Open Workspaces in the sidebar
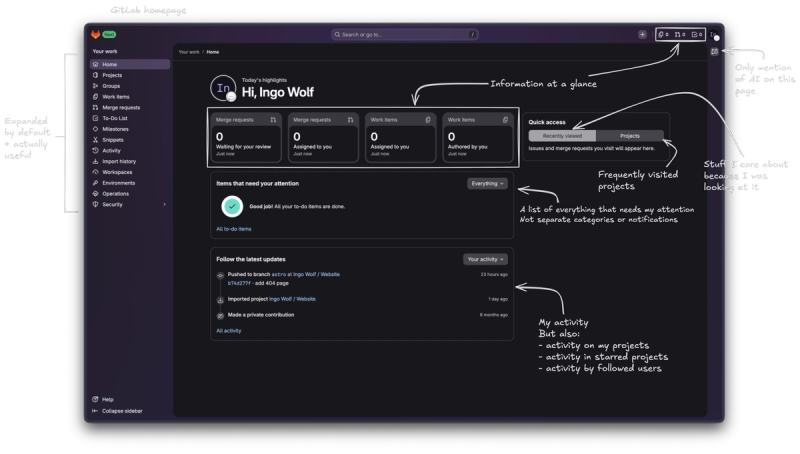800x454 pixels. click(x=130, y=172)
